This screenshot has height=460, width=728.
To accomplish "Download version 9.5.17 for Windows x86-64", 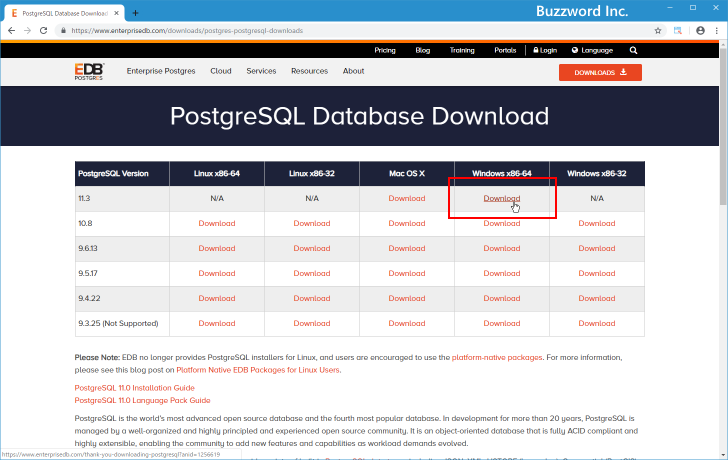I will pyautogui.click(x=501, y=273).
